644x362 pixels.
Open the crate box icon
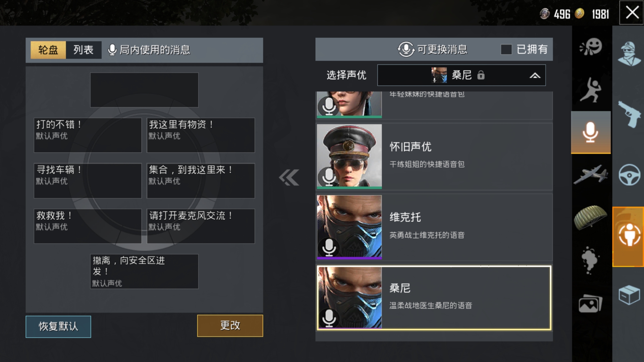point(629,295)
